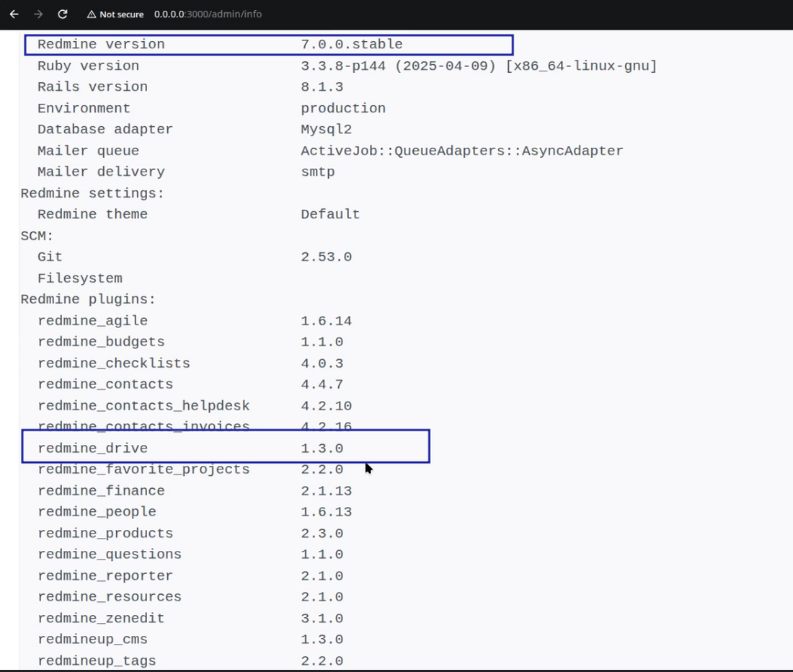Screen dimensions: 793x672
Task: Click the 'Redmine settings:' heading
Action: (92, 193)
